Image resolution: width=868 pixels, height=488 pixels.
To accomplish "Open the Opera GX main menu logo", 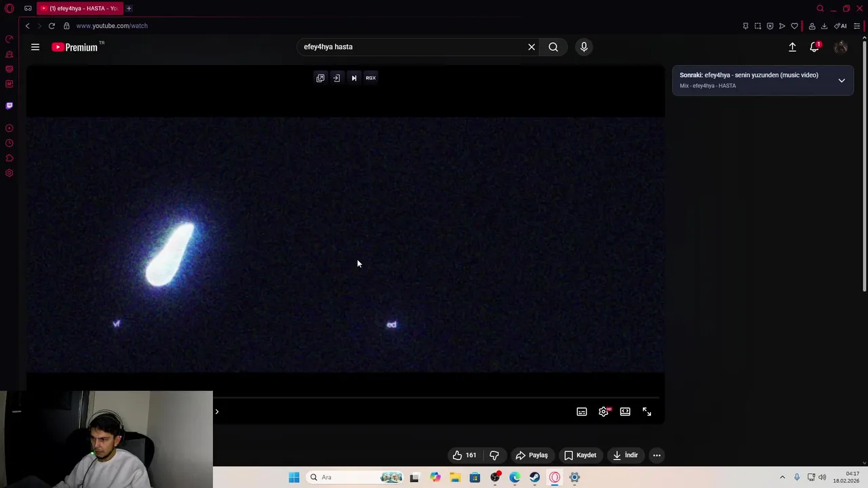I will click(x=9, y=8).
